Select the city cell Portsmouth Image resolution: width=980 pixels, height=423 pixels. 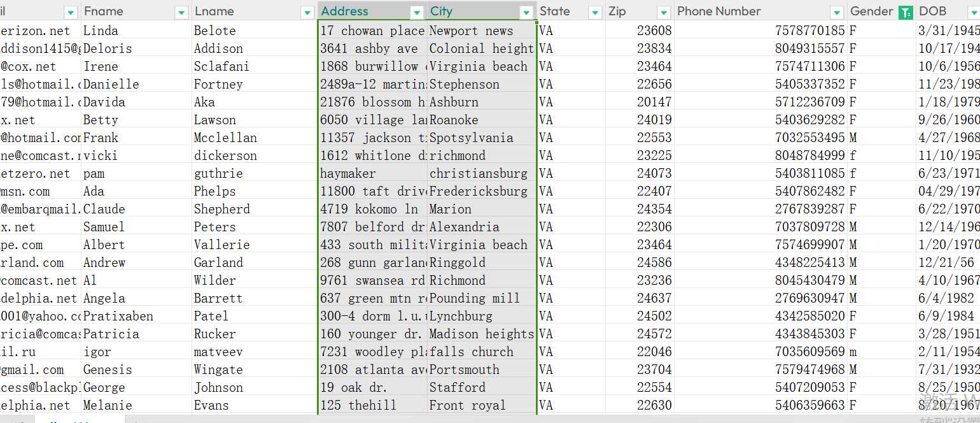pyautogui.click(x=482, y=369)
